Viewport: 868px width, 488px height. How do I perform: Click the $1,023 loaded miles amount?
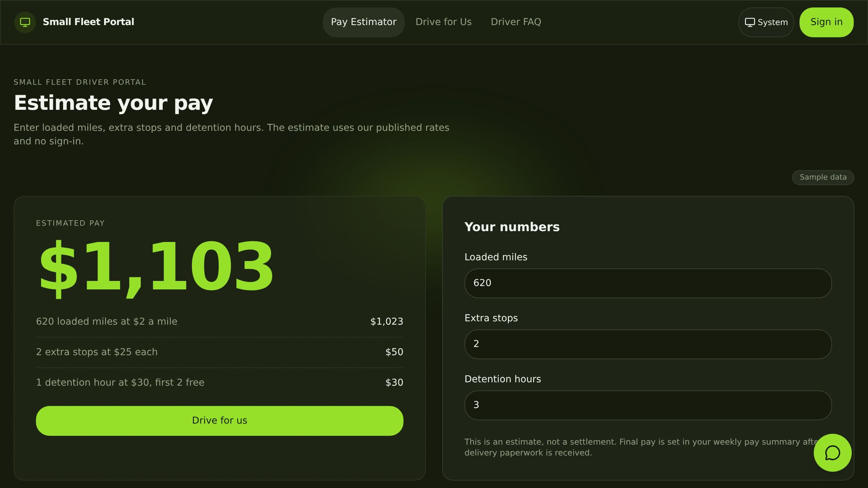pyautogui.click(x=387, y=321)
